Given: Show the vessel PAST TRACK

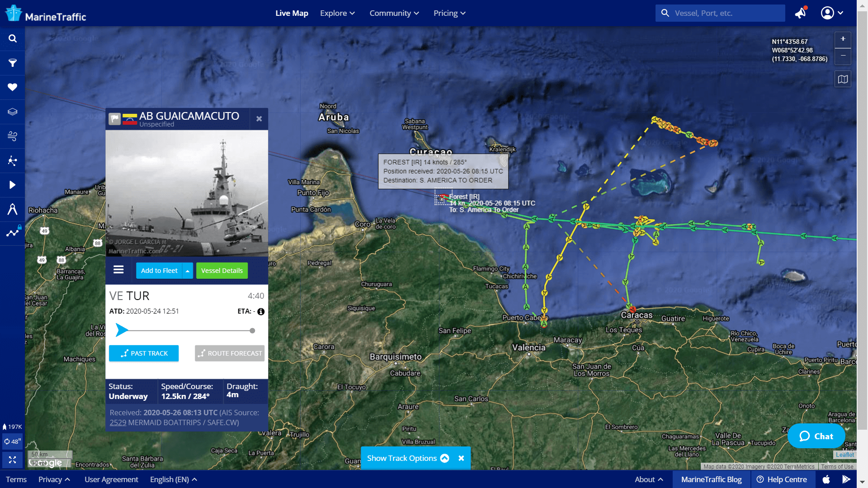Looking at the screenshot, I should (144, 353).
